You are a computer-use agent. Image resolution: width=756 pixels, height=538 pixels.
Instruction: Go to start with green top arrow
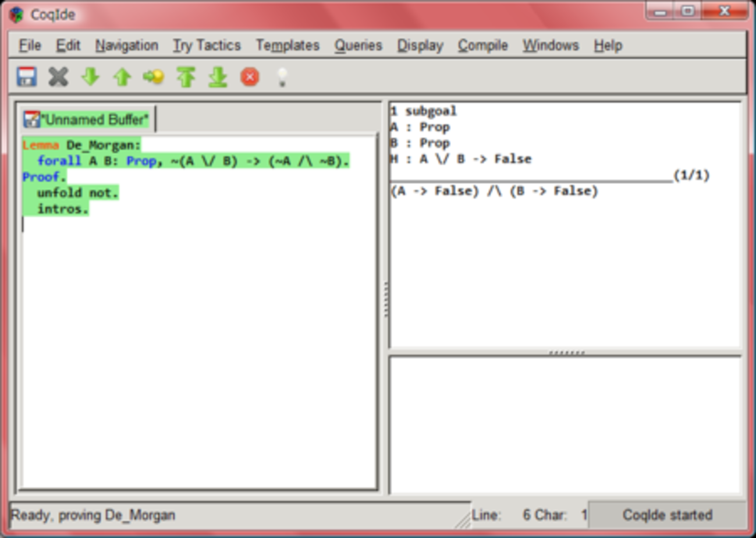[186, 77]
